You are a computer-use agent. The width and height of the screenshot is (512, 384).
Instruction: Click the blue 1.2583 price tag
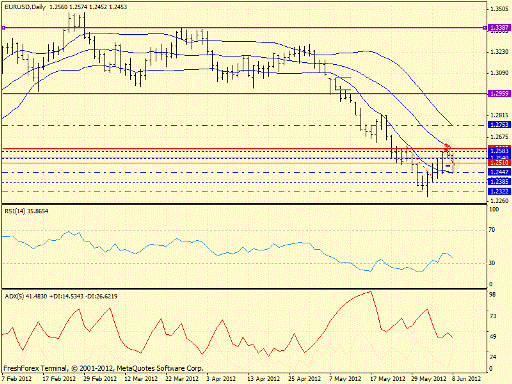click(499, 151)
